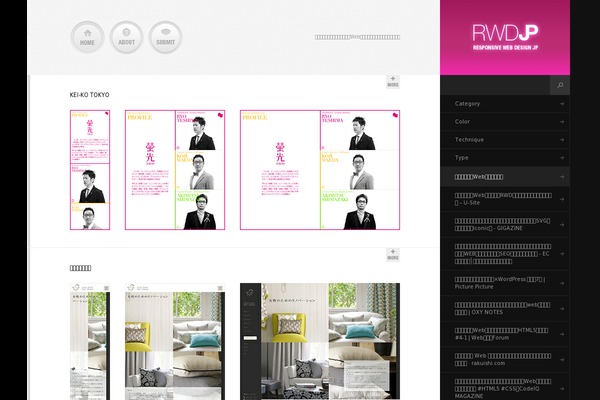
Task: Expand the Technique menu item
Action: [505, 140]
